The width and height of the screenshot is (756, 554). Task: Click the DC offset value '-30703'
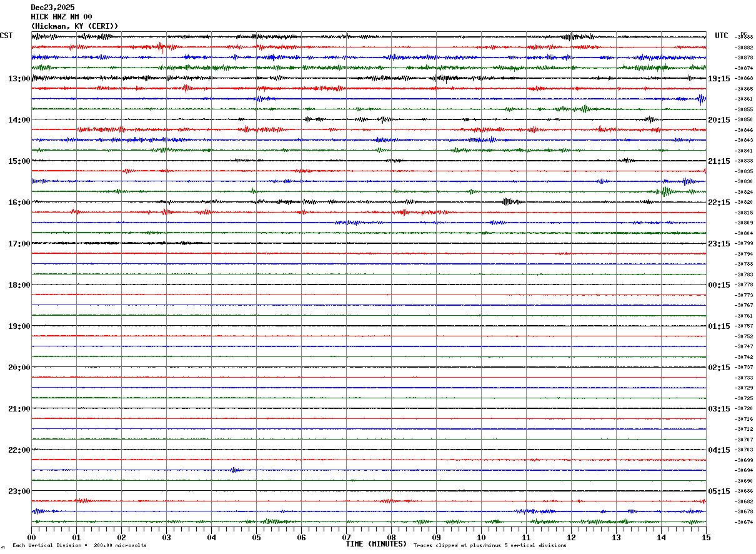pyautogui.click(x=744, y=450)
